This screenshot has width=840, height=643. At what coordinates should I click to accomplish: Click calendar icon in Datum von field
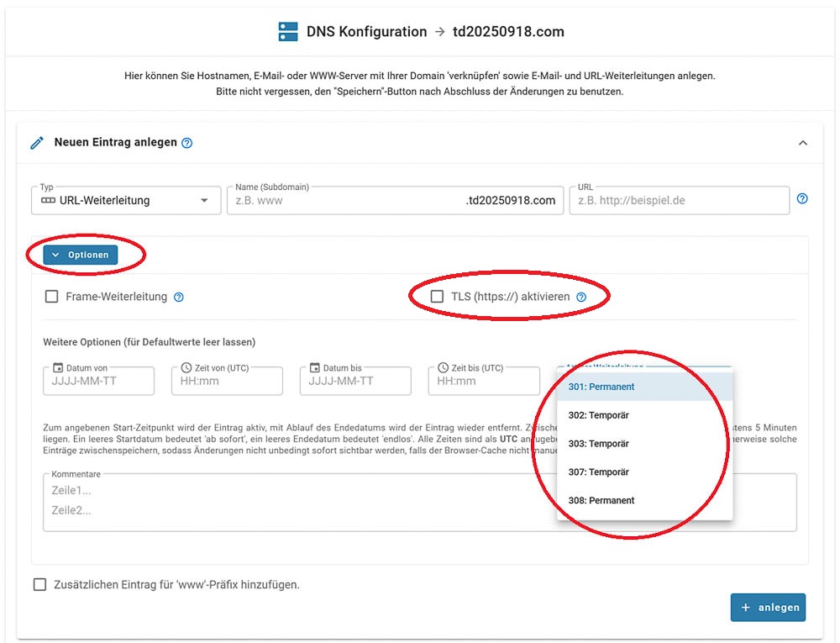tap(58, 368)
